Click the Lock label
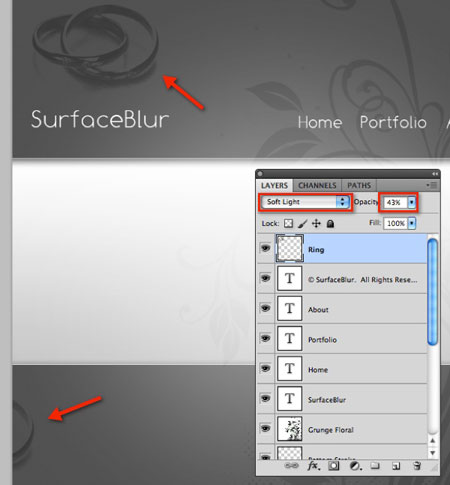Image resolution: width=450 pixels, height=485 pixels. pos(270,223)
